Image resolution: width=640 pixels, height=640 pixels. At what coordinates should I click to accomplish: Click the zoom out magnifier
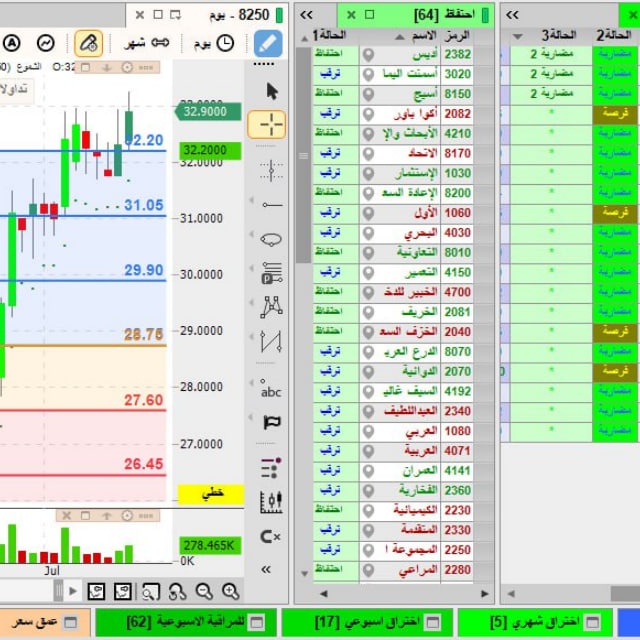204,591
